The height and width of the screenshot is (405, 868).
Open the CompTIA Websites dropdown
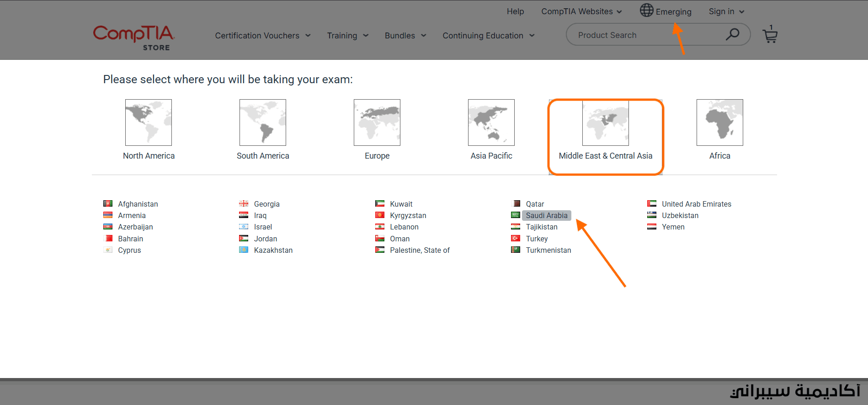click(x=581, y=11)
